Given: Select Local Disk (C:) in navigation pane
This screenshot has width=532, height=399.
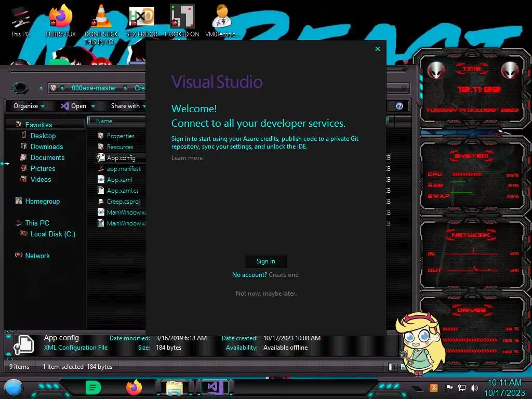Looking at the screenshot, I should 53,234.
